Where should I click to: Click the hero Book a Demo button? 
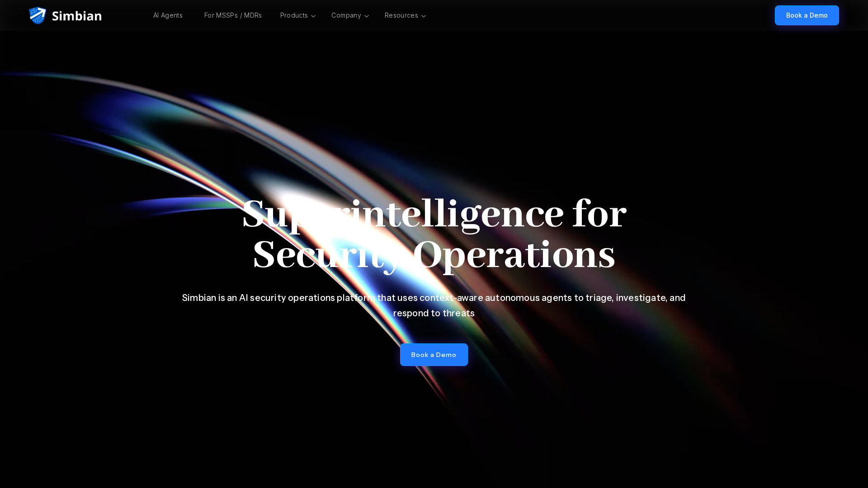pos(434,355)
